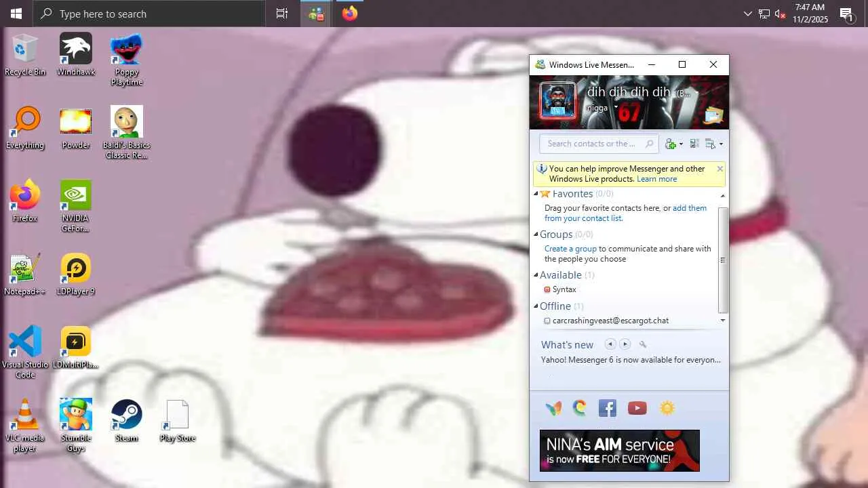
Task: Click the Messenger profile display picture
Action: [x=557, y=100]
